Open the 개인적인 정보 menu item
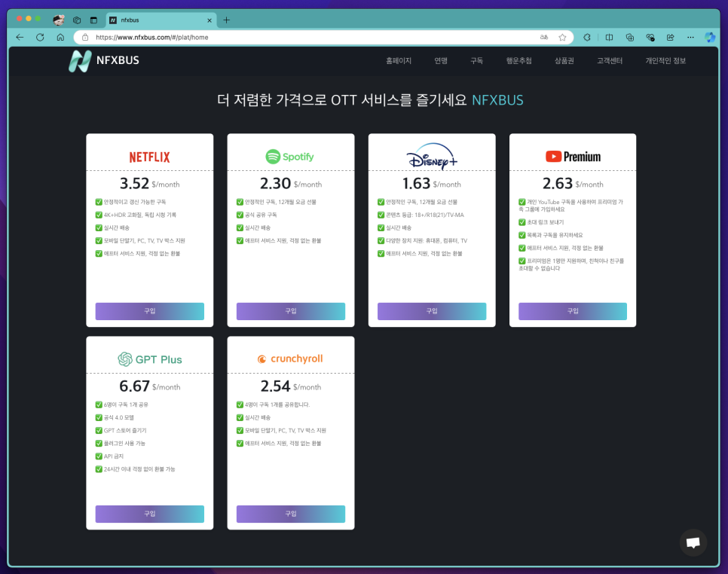Image resolution: width=728 pixels, height=574 pixels. click(665, 61)
